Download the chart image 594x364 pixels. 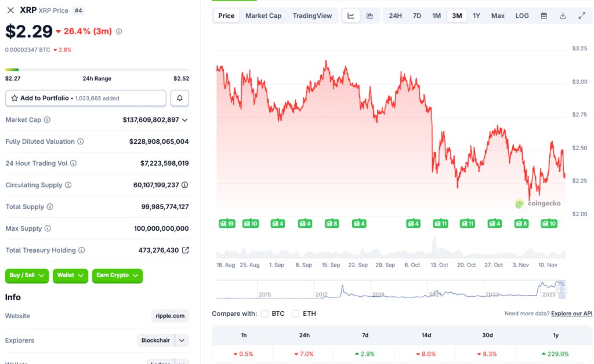[563, 15]
